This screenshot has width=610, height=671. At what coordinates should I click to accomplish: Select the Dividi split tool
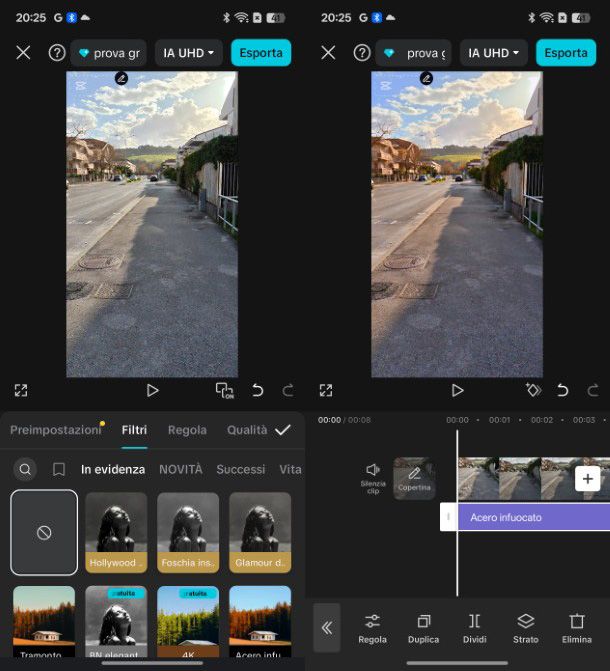[474, 627]
